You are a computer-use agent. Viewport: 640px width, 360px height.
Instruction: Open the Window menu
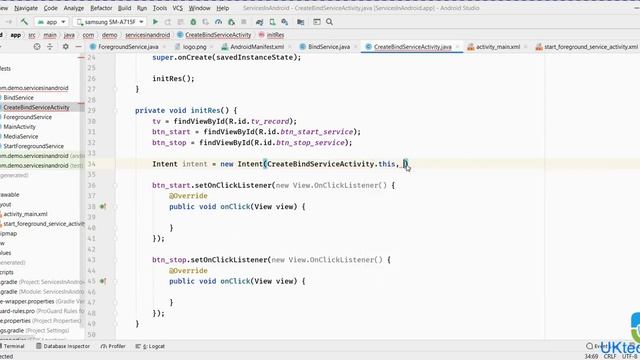(199, 8)
